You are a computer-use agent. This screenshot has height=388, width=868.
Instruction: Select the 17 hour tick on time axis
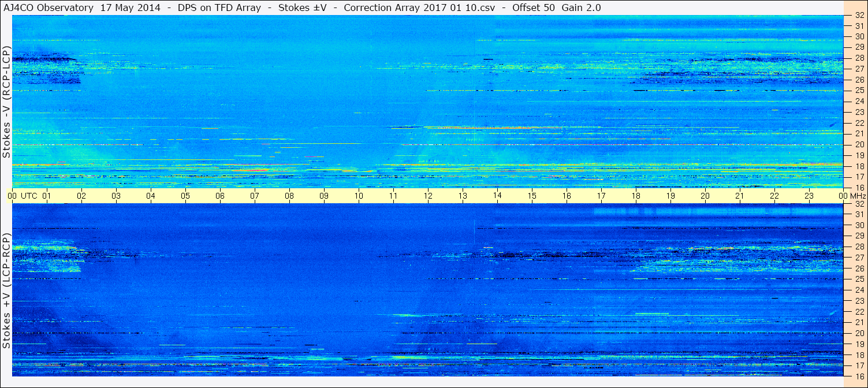point(601,196)
